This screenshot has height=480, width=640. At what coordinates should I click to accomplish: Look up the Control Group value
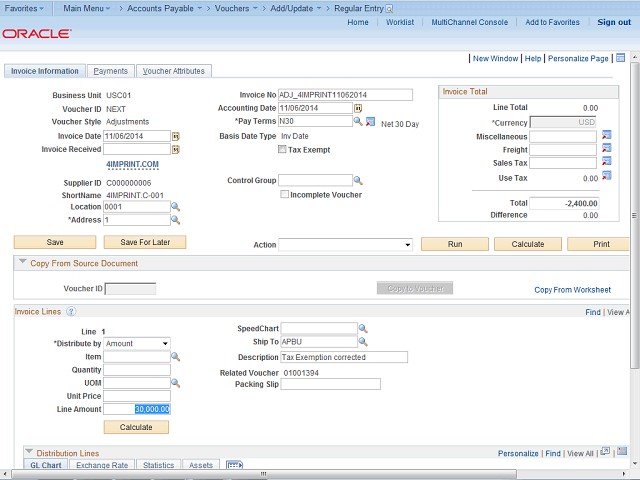click(357, 181)
